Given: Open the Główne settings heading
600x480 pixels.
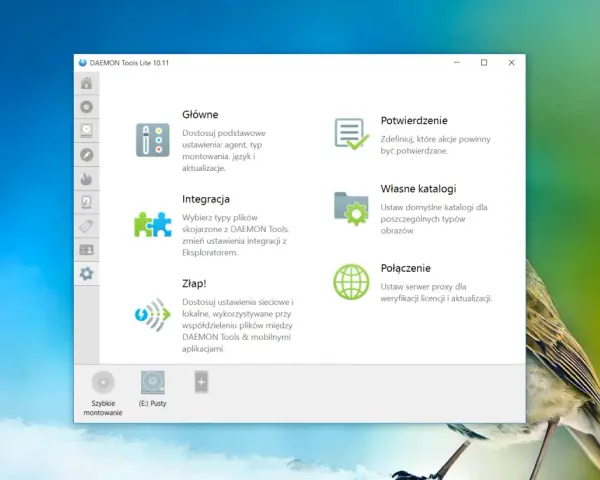Looking at the screenshot, I should [200, 114].
